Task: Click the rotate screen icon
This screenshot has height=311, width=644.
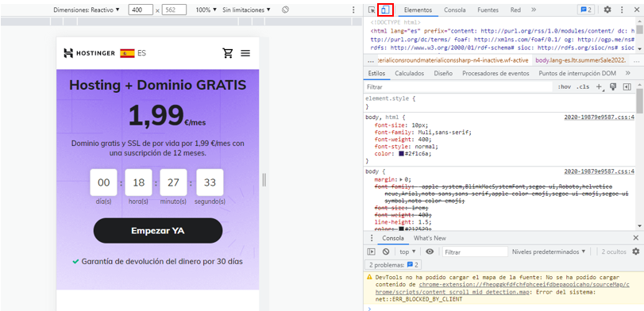Action: point(285,10)
